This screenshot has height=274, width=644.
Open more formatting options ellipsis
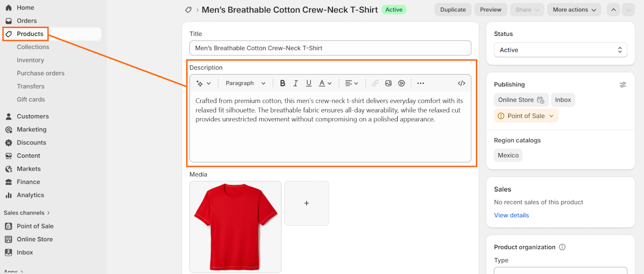pyautogui.click(x=421, y=83)
